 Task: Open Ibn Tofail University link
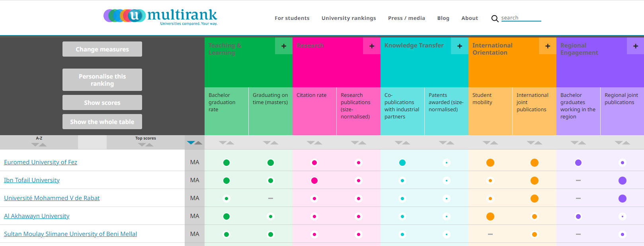tap(32, 180)
